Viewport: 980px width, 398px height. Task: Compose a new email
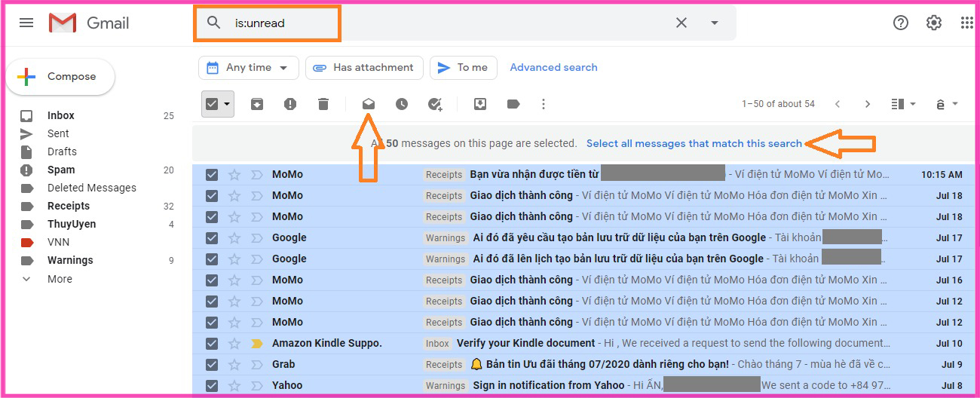pos(60,76)
